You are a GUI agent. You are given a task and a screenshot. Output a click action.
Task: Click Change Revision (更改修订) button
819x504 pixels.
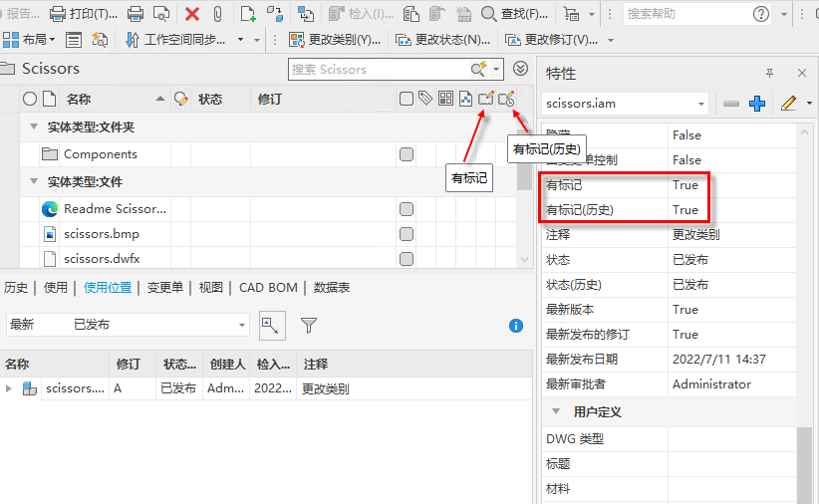click(x=552, y=40)
